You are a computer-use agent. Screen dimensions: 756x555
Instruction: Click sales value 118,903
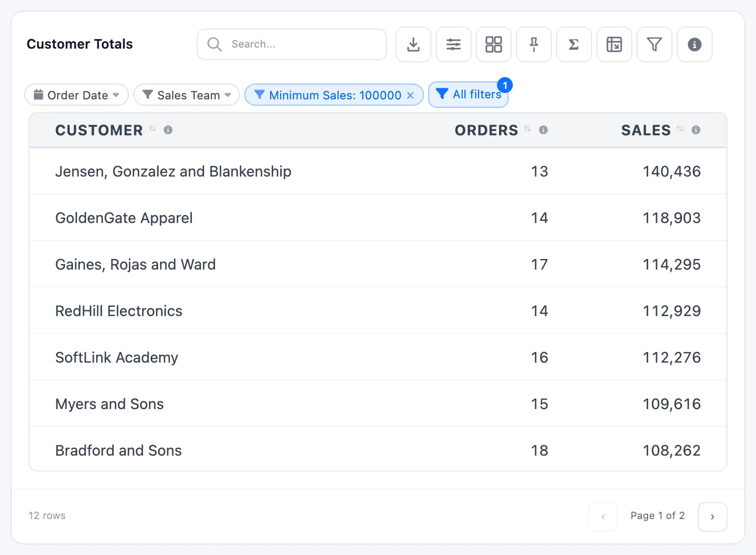click(671, 218)
